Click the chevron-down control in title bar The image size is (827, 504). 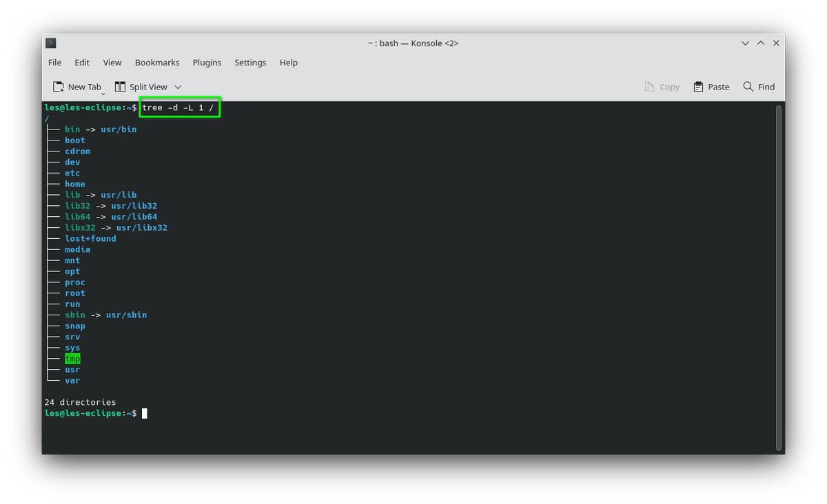click(745, 43)
